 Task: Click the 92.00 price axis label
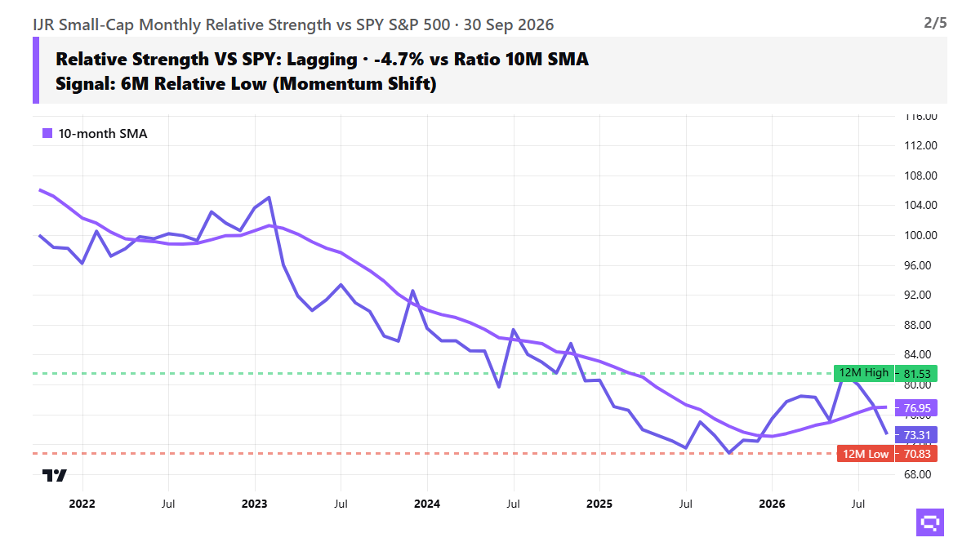(919, 295)
